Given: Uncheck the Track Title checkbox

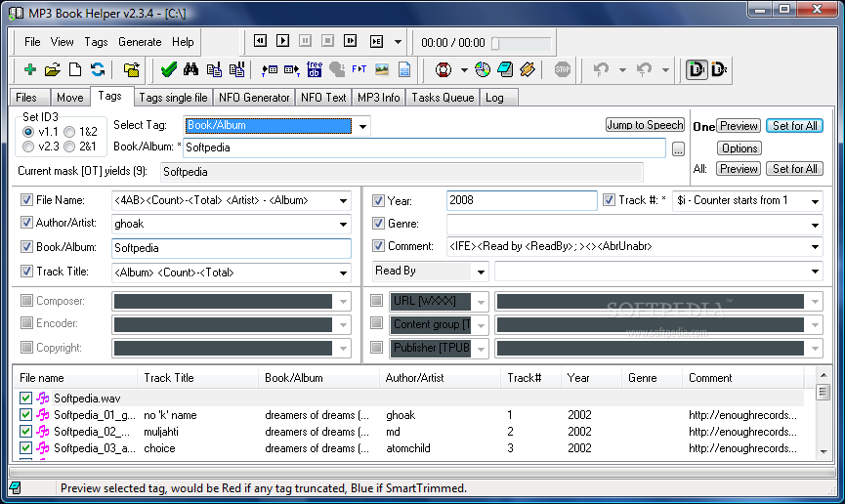Looking at the screenshot, I should click(26, 272).
